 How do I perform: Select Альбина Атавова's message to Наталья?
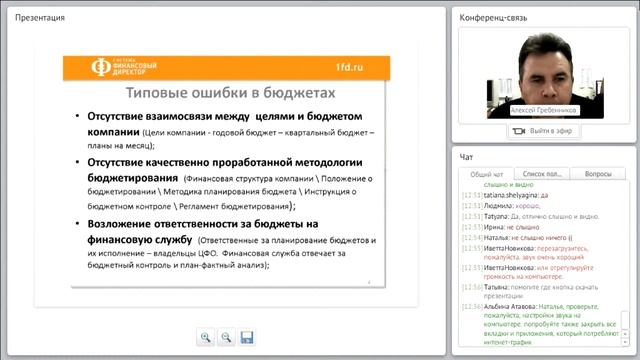pyautogui.click(x=541, y=324)
